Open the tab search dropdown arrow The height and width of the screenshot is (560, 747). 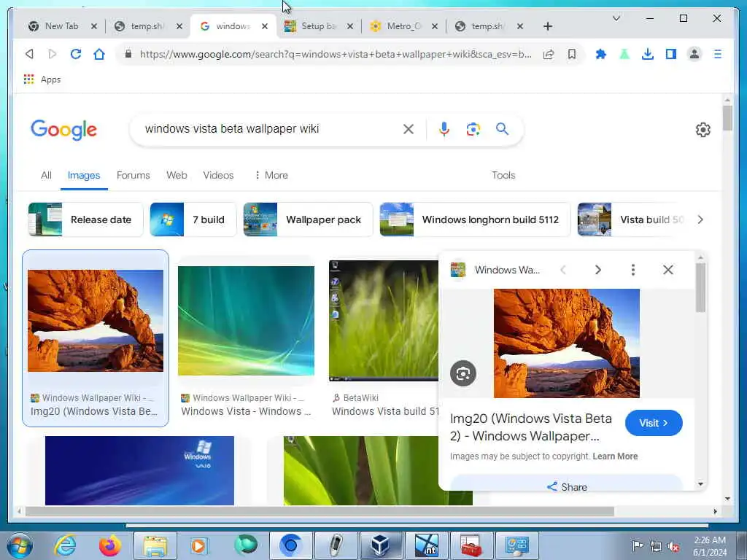pos(616,18)
